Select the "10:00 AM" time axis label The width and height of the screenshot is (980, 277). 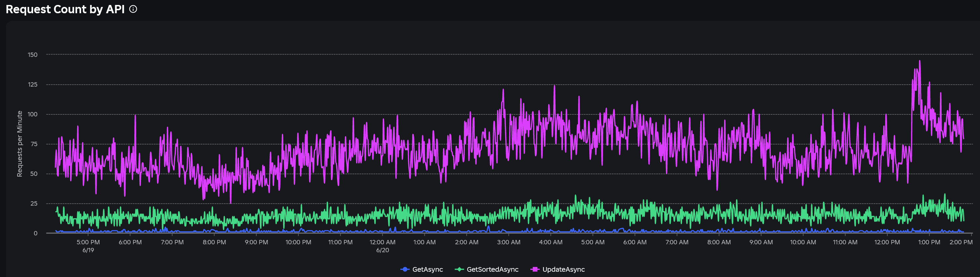tap(803, 242)
